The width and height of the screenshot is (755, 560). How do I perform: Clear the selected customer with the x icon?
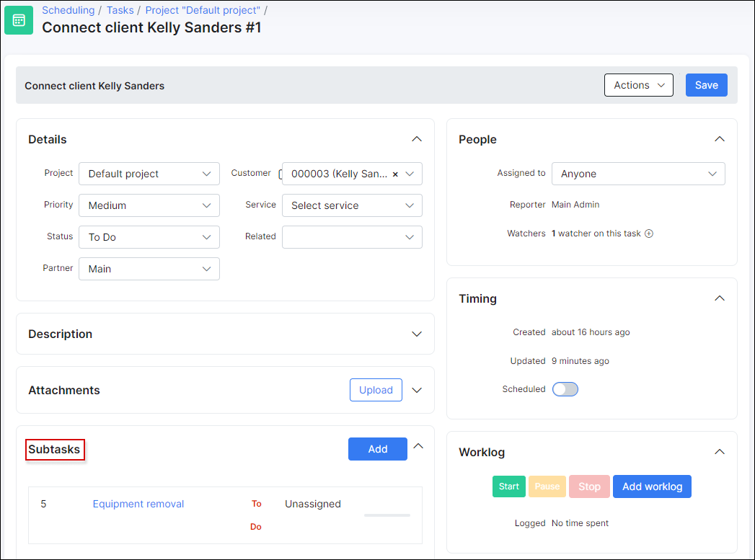coord(395,174)
